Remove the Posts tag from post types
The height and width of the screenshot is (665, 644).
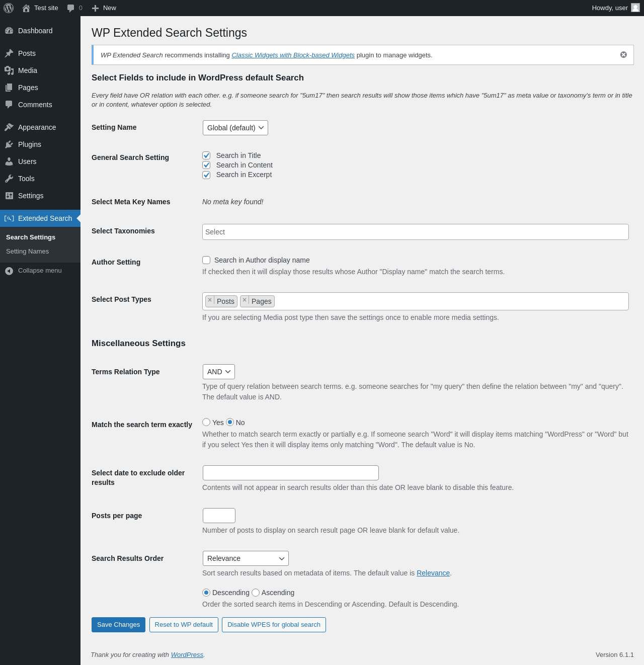[x=210, y=300]
